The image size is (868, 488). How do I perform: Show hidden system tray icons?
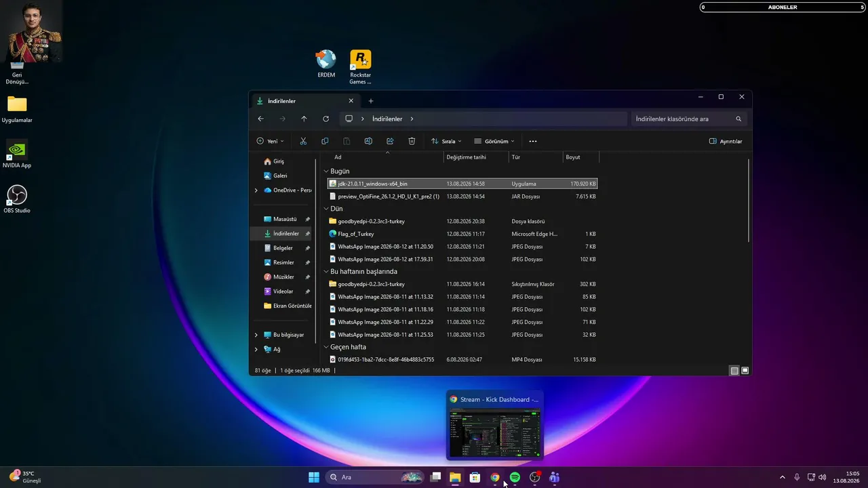[782, 477]
